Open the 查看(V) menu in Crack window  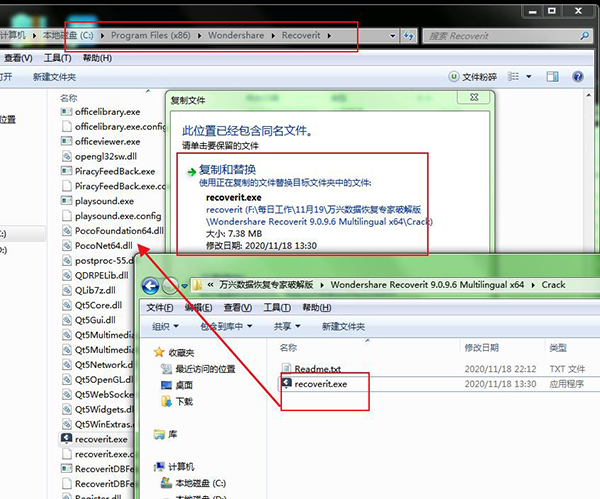[238, 308]
